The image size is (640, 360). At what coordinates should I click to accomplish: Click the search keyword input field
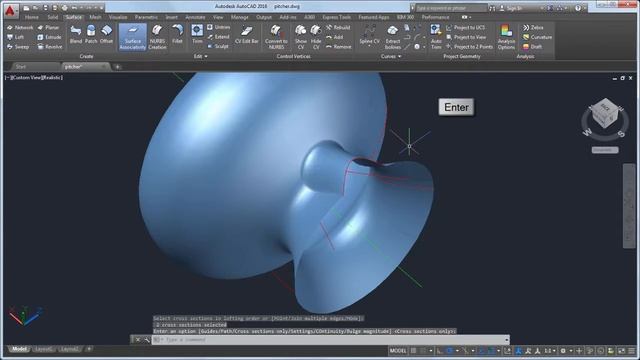coord(451,8)
